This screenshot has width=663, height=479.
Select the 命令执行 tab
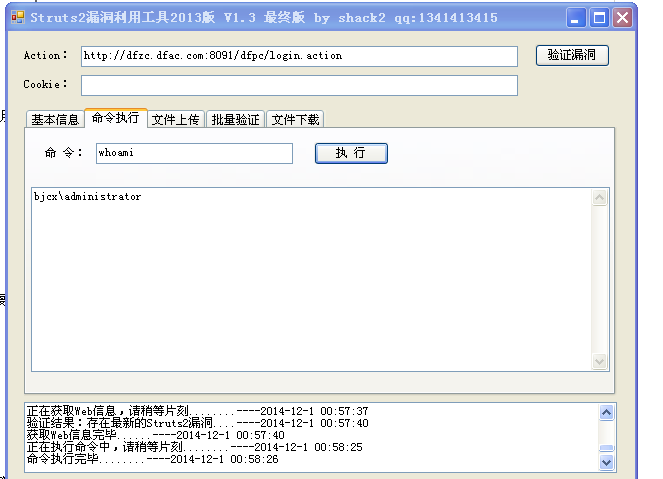(115, 118)
